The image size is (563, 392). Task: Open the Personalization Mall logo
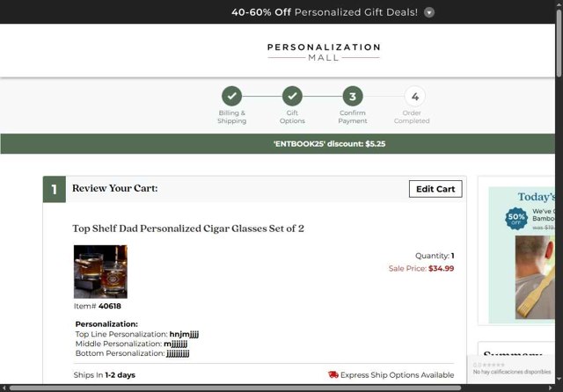(324, 53)
